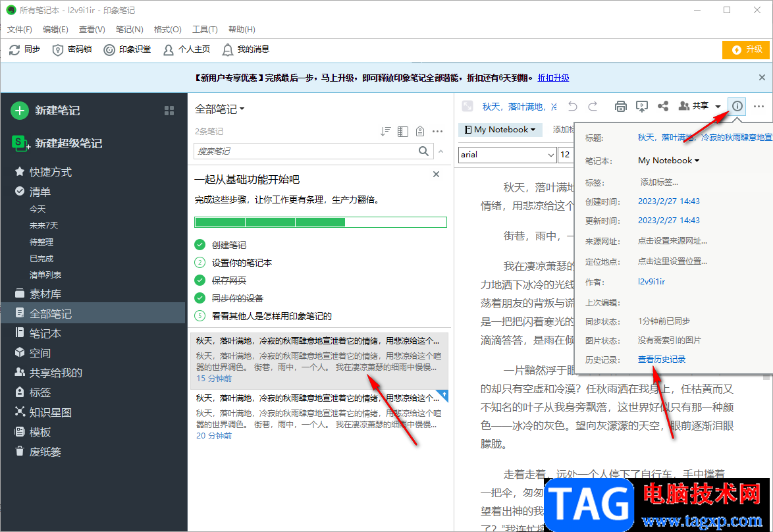773x532 pixels.
Task: Click the share network icon
Action: click(663, 106)
